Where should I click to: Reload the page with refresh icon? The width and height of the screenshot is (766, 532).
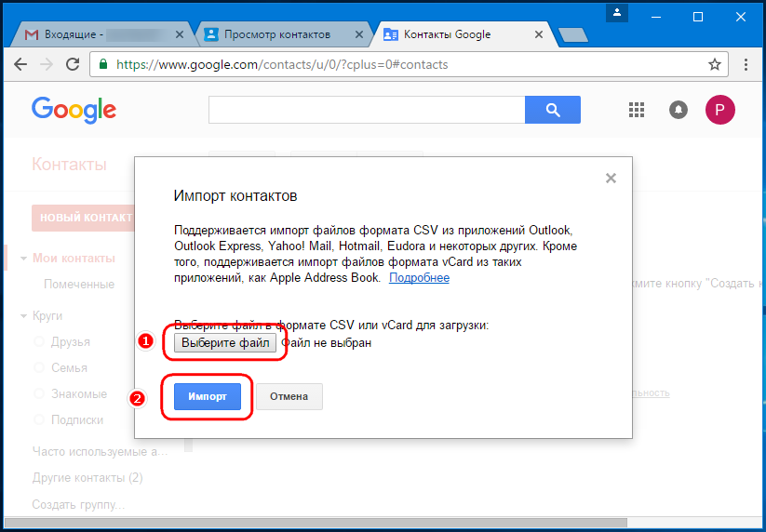click(x=73, y=64)
